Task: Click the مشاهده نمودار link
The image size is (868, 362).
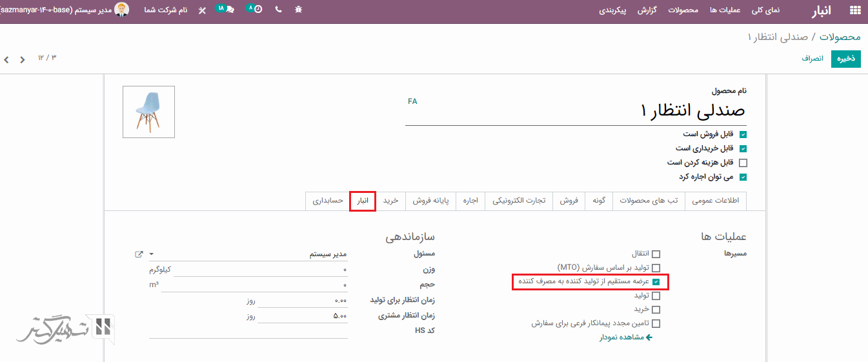Action: click(x=627, y=337)
